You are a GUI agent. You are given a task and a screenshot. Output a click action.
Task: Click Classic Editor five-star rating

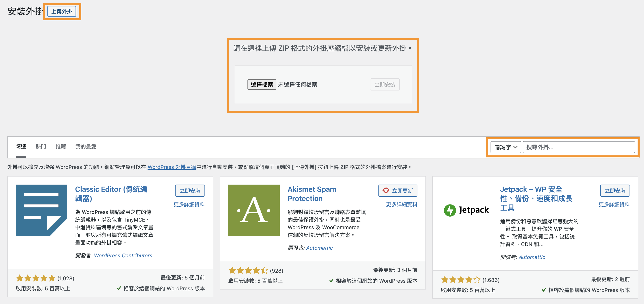coord(36,278)
